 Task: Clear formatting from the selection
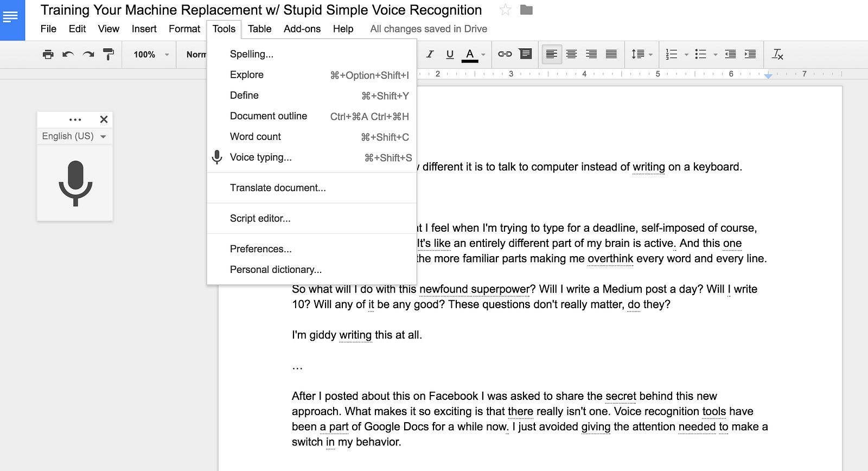777,54
